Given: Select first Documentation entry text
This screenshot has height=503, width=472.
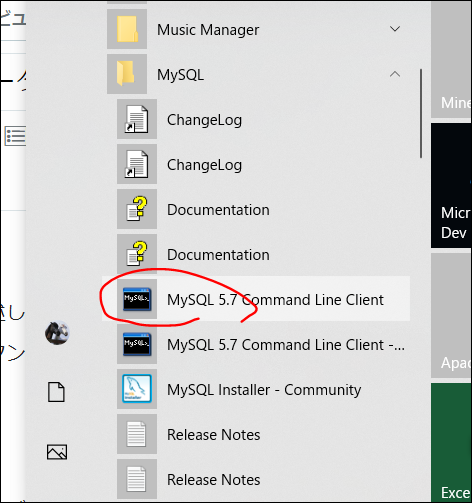Looking at the screenshot, I should tap(218, 210).
